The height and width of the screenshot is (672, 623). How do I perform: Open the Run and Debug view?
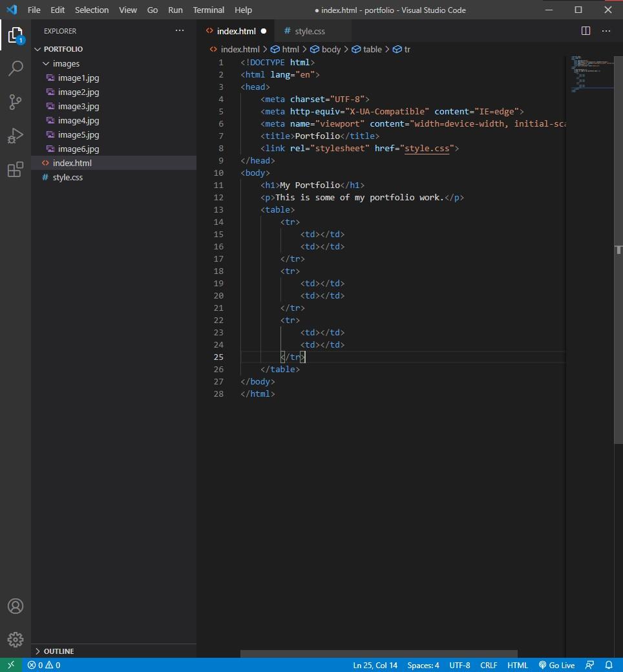tap(16, 136)
